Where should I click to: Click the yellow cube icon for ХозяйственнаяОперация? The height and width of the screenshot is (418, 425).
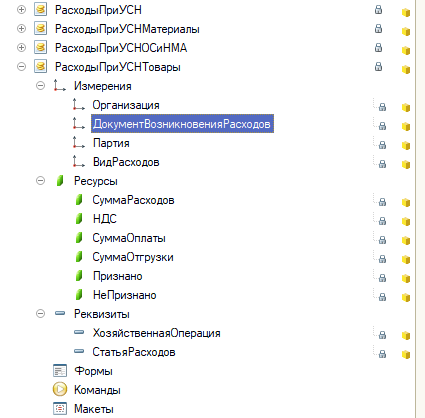tap(406, 335)
